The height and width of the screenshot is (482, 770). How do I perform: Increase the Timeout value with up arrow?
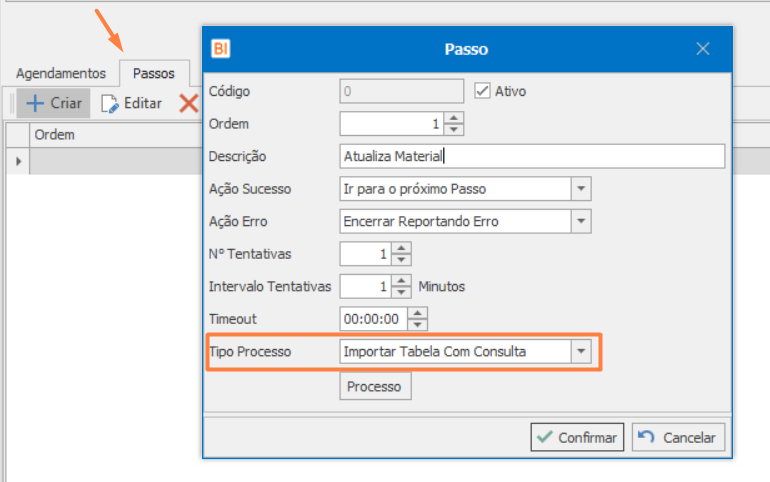(419, 313)
